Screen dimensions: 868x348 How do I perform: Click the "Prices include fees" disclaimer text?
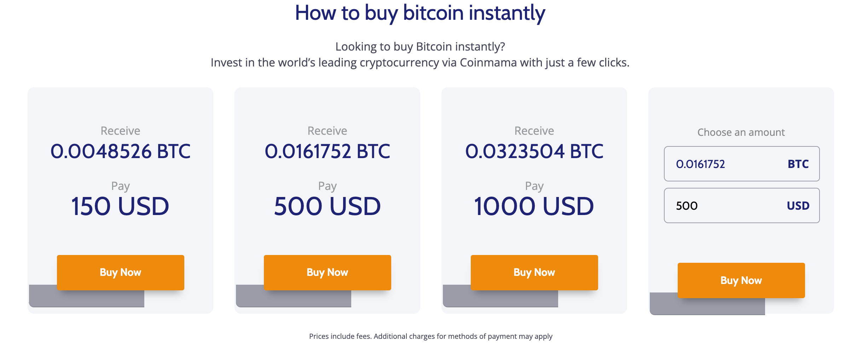[430, 336]
